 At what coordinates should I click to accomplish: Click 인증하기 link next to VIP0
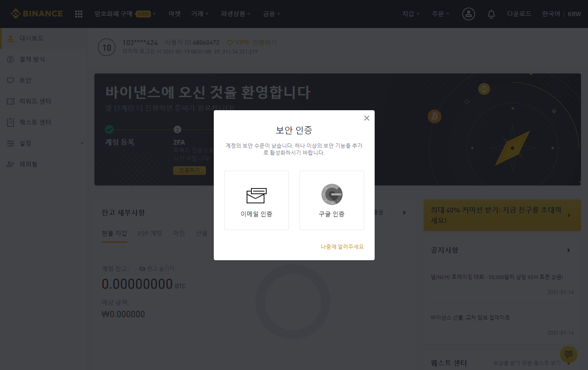click(x=264, y=42)
